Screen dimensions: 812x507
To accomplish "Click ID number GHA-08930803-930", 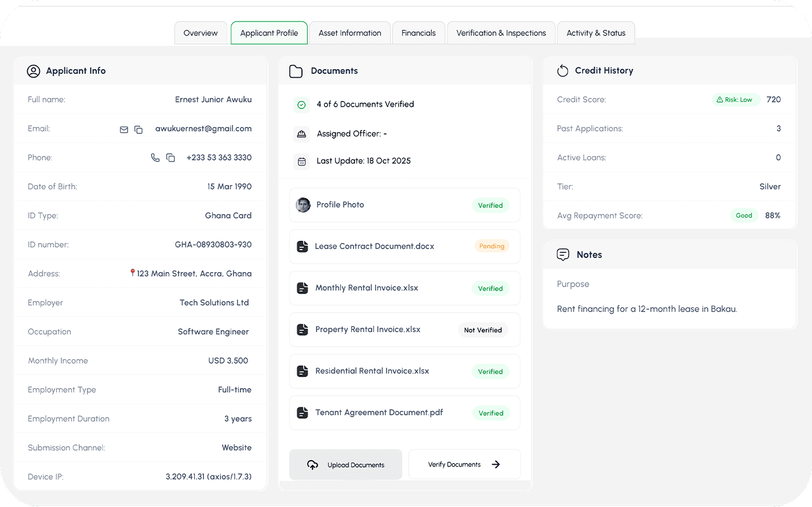I will click(213, 245).
